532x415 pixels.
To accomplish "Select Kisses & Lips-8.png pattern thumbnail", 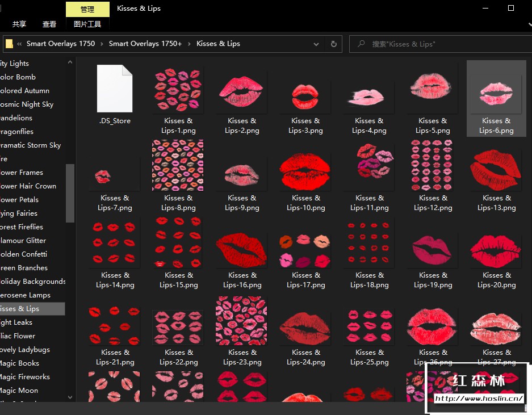I will [178, 165].
